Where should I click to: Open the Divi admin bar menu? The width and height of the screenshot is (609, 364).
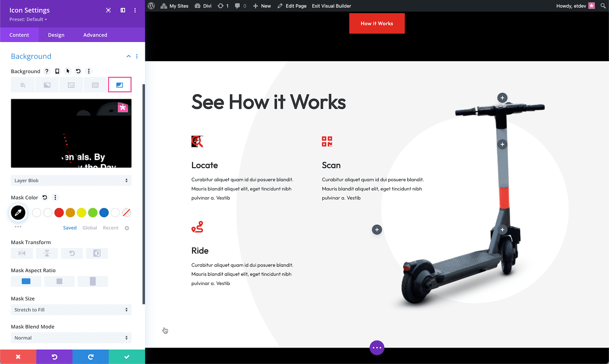click(203, 6)
